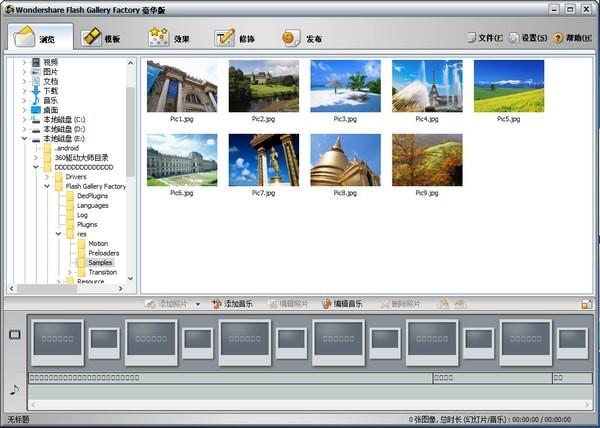Click the empty music track bar
The image size is (600, 428).
pos(310,392)
